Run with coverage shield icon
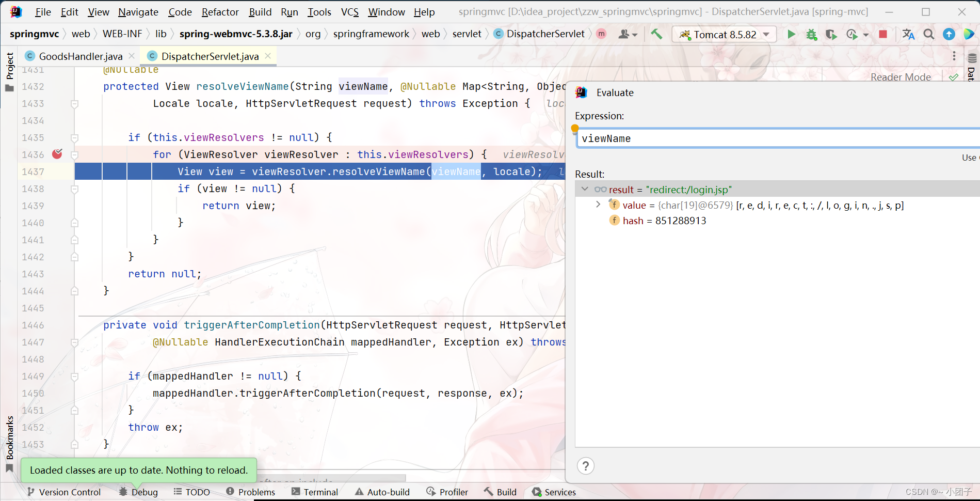This screenshot has height=501, width=980. (x=831, y=34)
